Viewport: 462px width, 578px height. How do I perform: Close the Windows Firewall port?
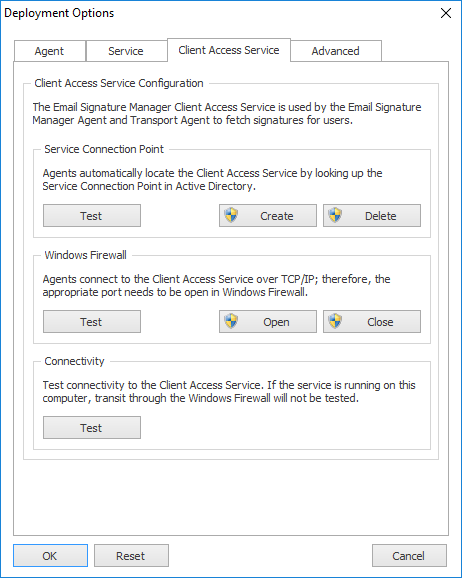tap(372, 321)
